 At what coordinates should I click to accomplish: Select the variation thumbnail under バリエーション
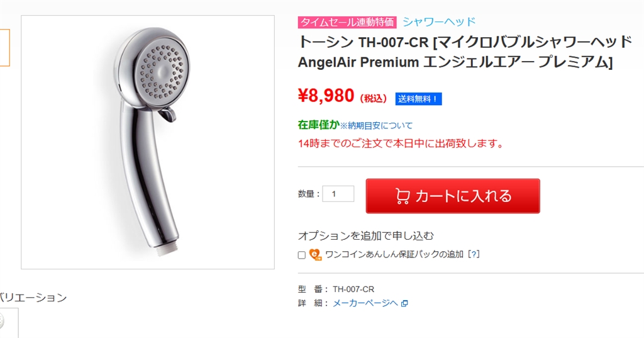coord(9,323)
